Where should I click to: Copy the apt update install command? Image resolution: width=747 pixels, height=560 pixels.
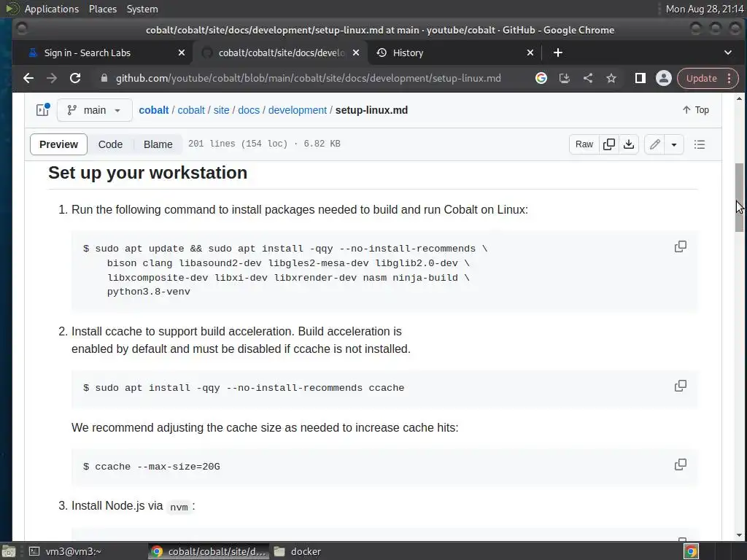click(681, 246)
